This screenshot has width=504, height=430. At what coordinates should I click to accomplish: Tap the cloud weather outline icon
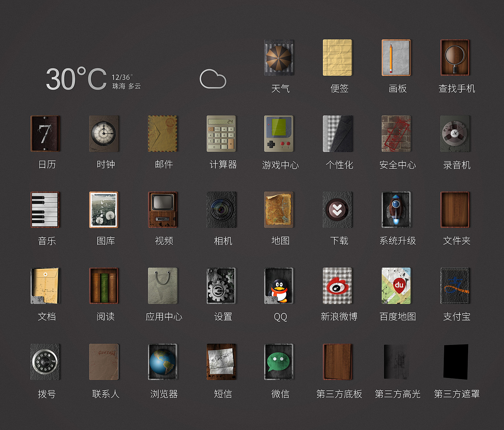(x=213, y=79)
